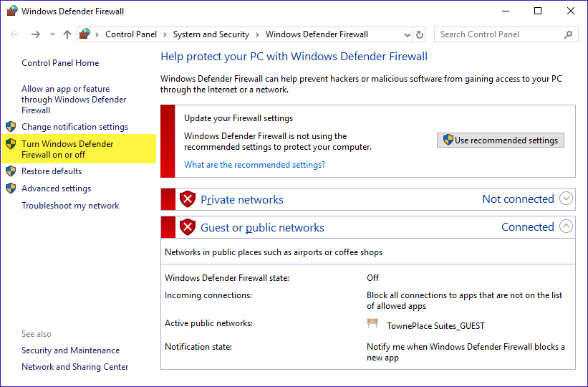Click shield icon beside Advanced settings
588x387 pixels.
[x=11, y=188]
